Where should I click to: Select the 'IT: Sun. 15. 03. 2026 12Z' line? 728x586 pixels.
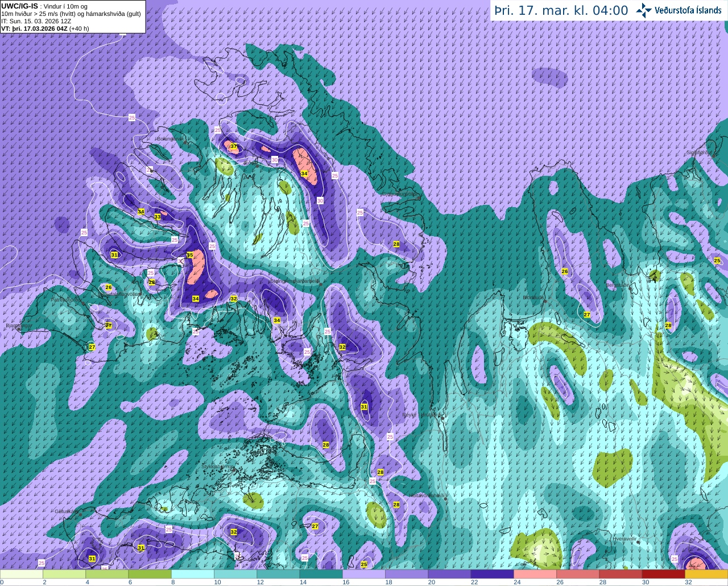point(36,21)
